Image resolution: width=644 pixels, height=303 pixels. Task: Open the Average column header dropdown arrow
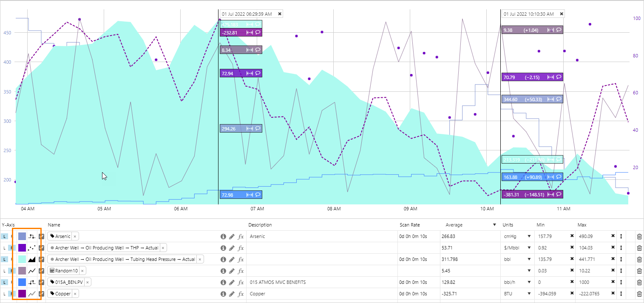[x=494, y=225]
